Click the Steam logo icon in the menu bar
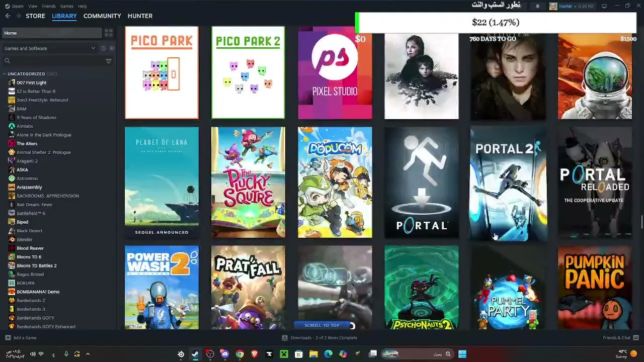This screenshot has height=362, width=644. coord(7,6)
